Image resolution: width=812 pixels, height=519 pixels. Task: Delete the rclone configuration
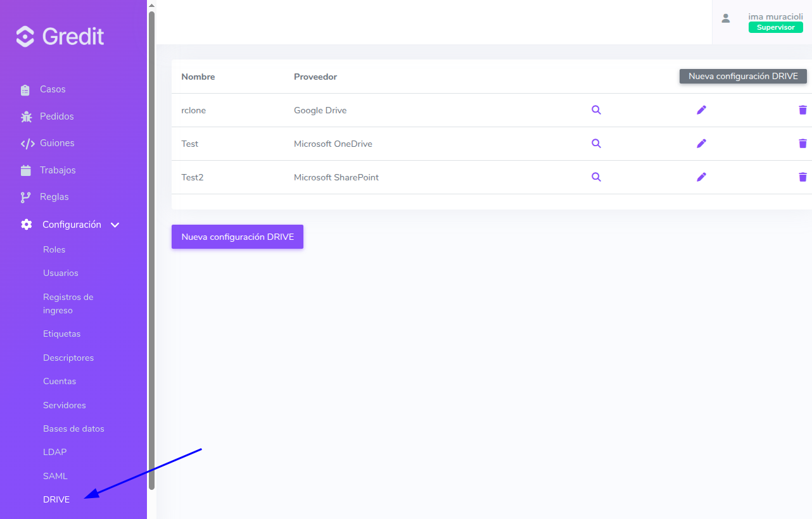(x=802, y=110)
